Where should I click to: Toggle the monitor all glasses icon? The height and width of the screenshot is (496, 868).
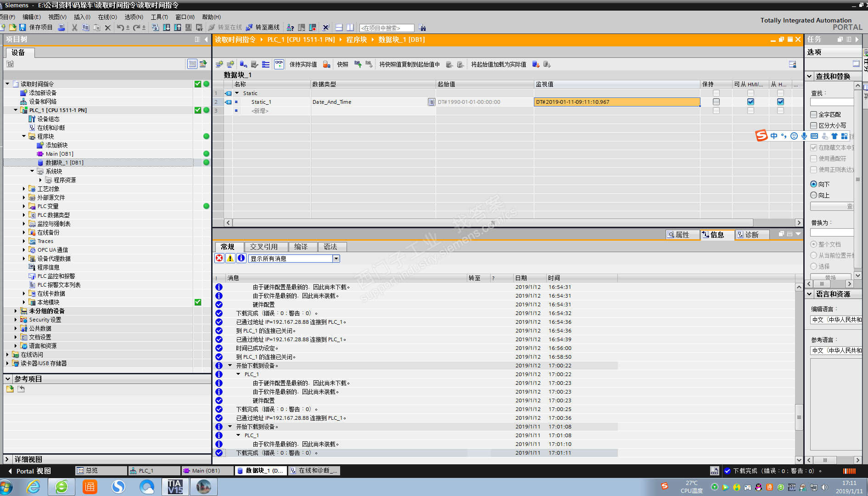coord(279,64)
